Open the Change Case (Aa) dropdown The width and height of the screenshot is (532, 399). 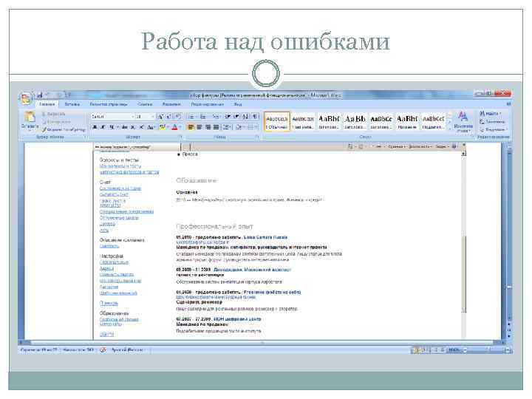(151, 127)
